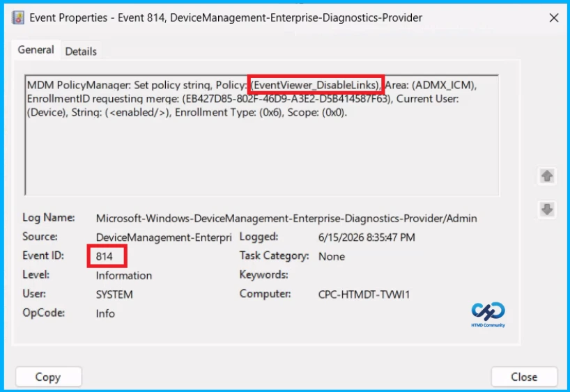Select the Logged timestamp 6/15/2026 8:35:47 PM
Screen dimensions: 570x392
(x=367, y=237)
